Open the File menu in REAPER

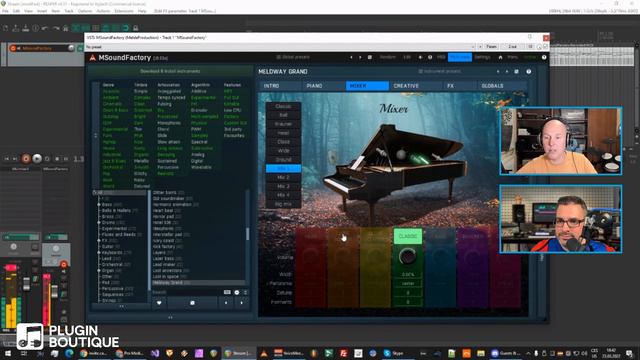point(5,11)
